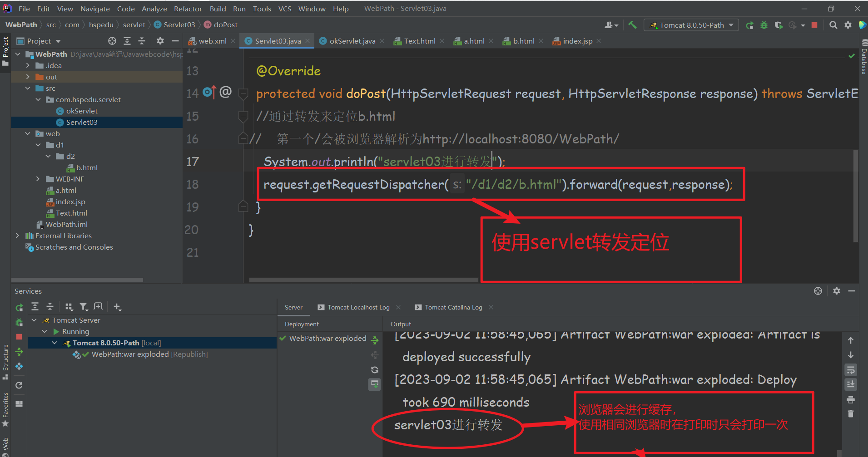Toggle the Favorites tool window side tab
The height and width of the screenshot is (457, 868).
[x=5, y=410]
